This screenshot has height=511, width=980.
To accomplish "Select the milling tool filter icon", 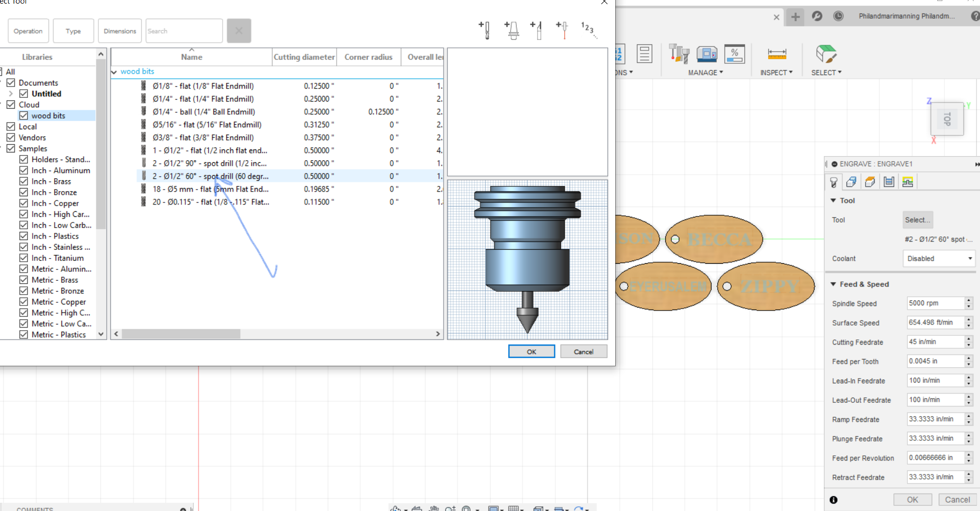I will (484, 29).
